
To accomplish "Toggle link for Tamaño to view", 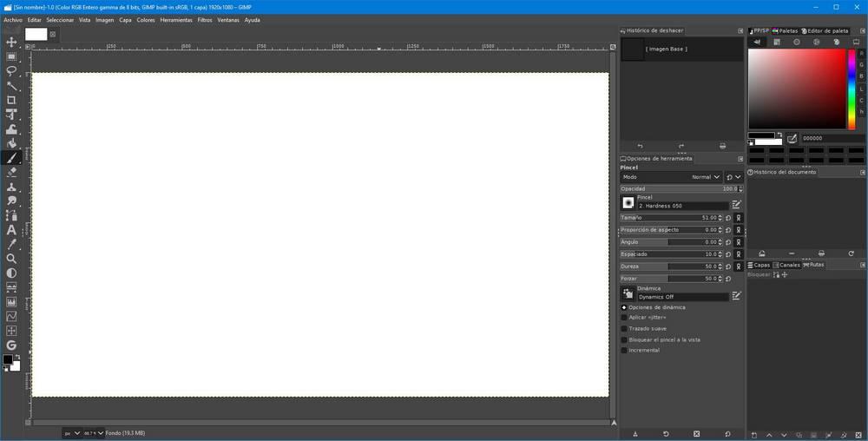I will coord(739,218).
